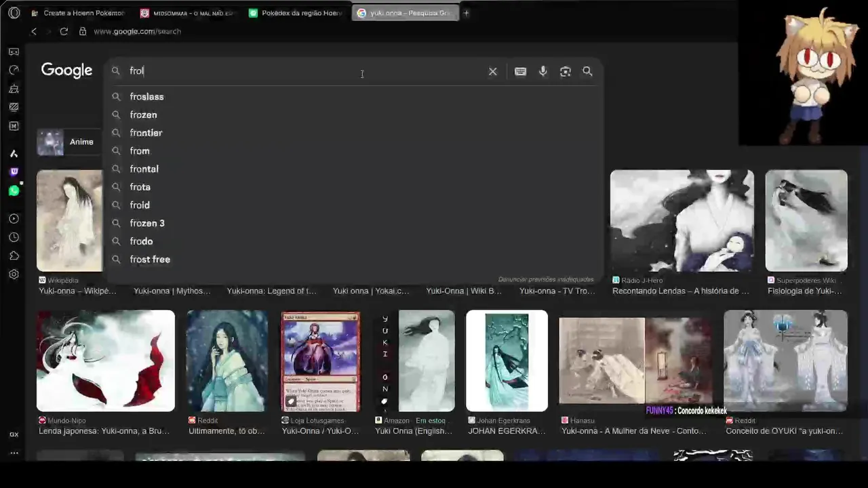
Task: Clear the search box text
Action: click(493, 71)
